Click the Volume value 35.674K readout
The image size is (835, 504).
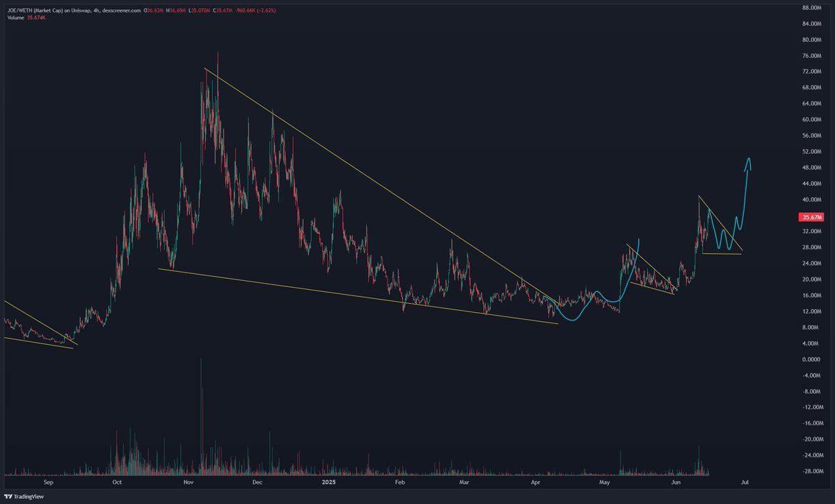click(x=35, y=19)
